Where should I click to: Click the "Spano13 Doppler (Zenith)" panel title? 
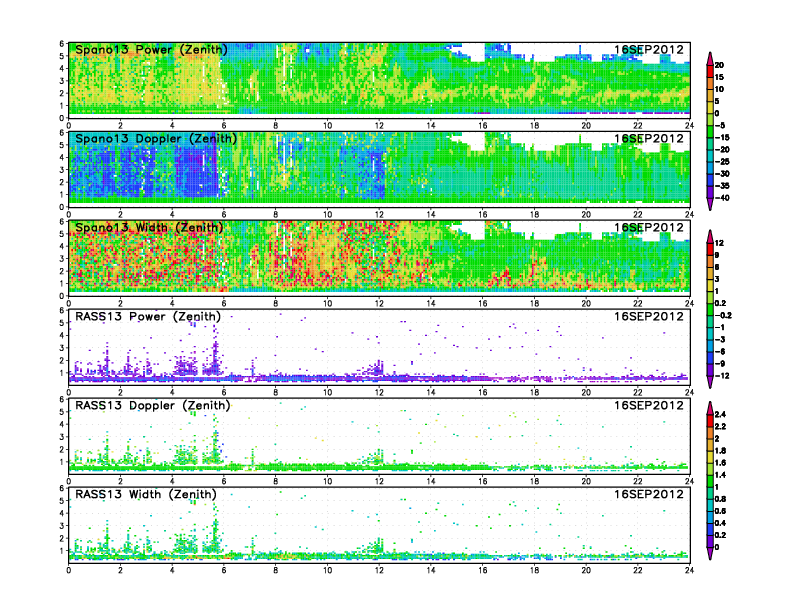156,138
